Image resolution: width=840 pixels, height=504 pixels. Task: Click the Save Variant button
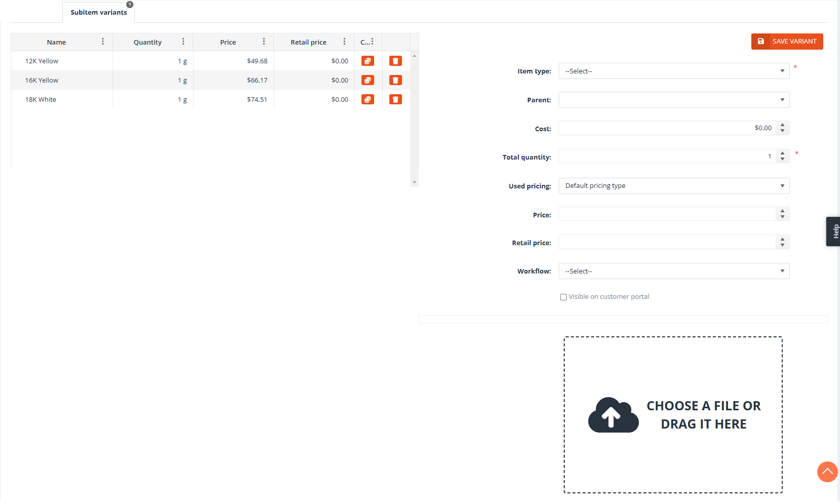coord(787,42)
